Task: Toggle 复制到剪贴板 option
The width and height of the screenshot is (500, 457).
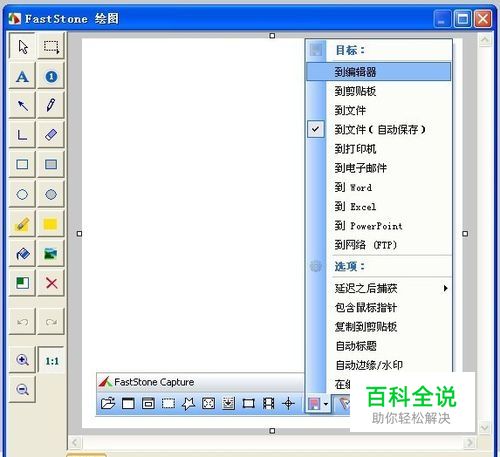Action: (379, 327)
